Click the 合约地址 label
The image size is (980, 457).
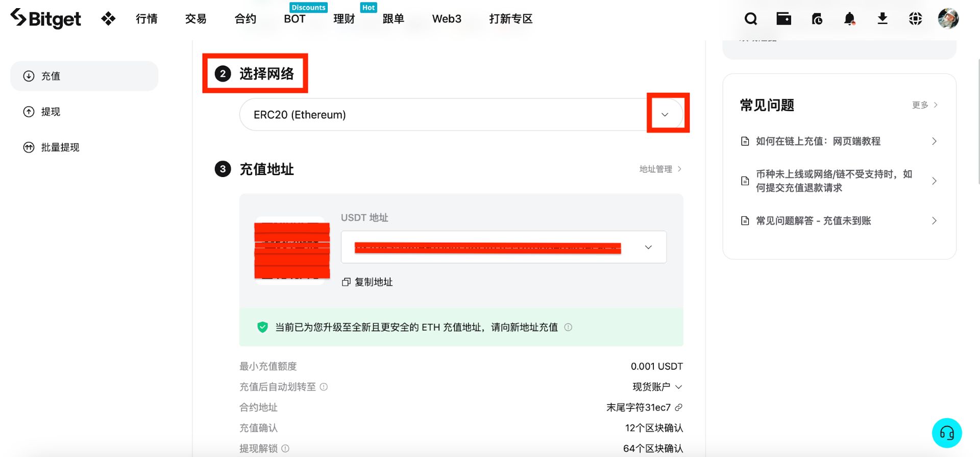258,408
